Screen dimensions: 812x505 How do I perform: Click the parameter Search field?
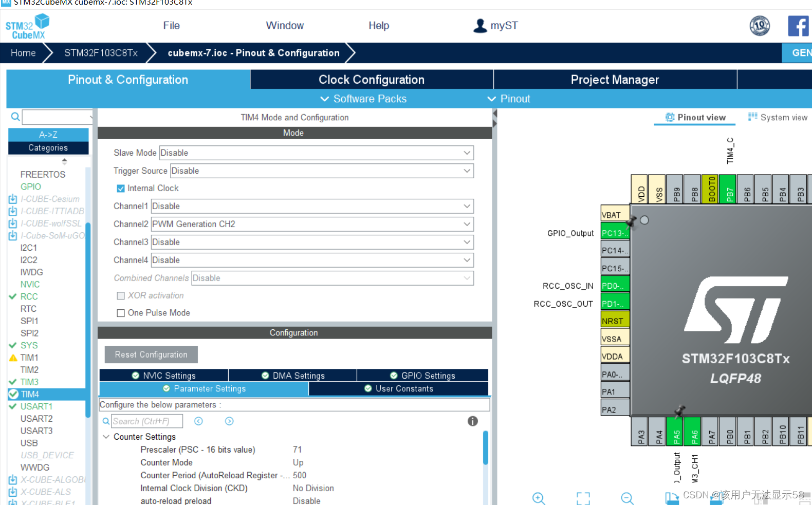tap(147, 421)
